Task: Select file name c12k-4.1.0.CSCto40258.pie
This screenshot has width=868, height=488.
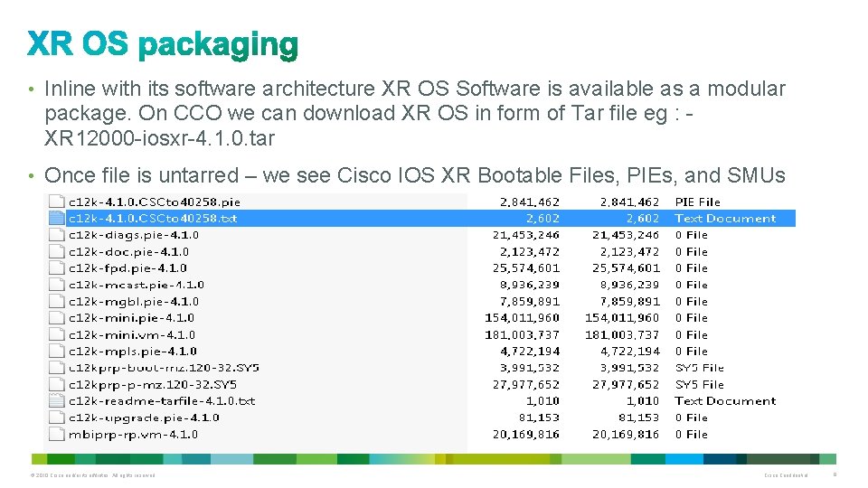Action: 155,202
